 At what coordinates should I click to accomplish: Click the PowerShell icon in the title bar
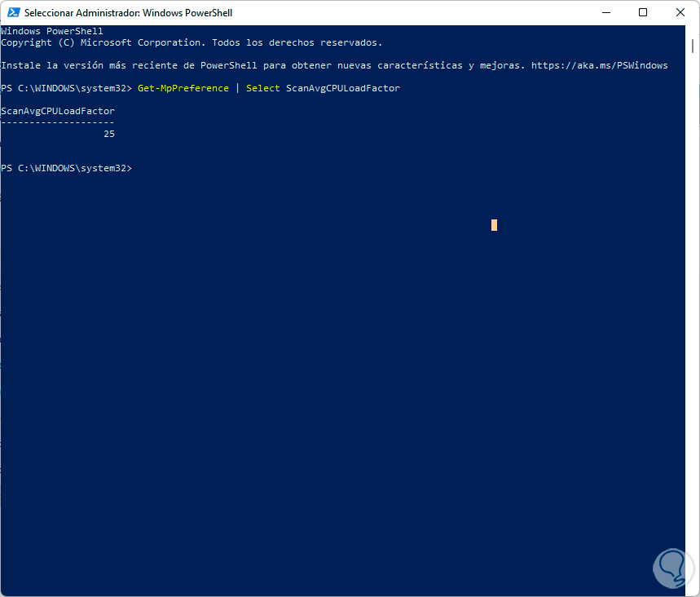point(13,12)
